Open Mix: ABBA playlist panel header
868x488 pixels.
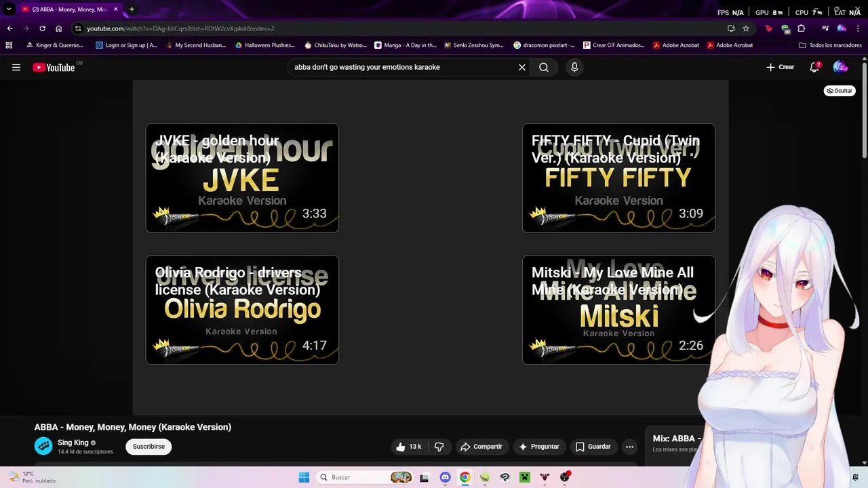click(676, 439)
